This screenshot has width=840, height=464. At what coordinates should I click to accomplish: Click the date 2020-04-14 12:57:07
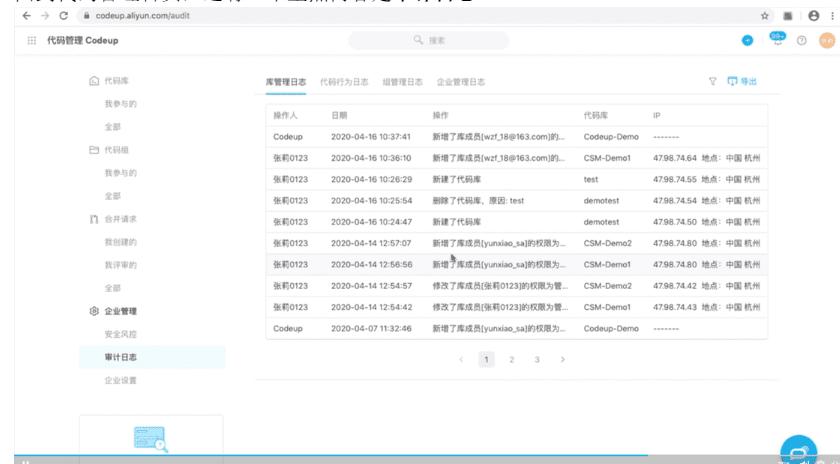tap(371, 243)
